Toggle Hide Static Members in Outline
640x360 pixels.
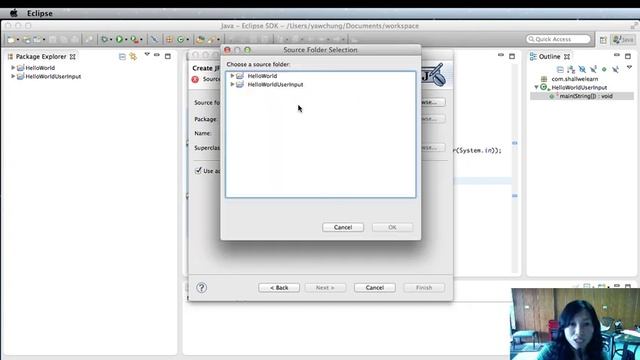593,69
